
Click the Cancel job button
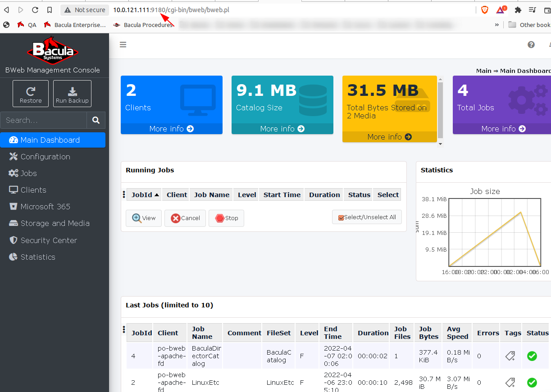(185, 218)
